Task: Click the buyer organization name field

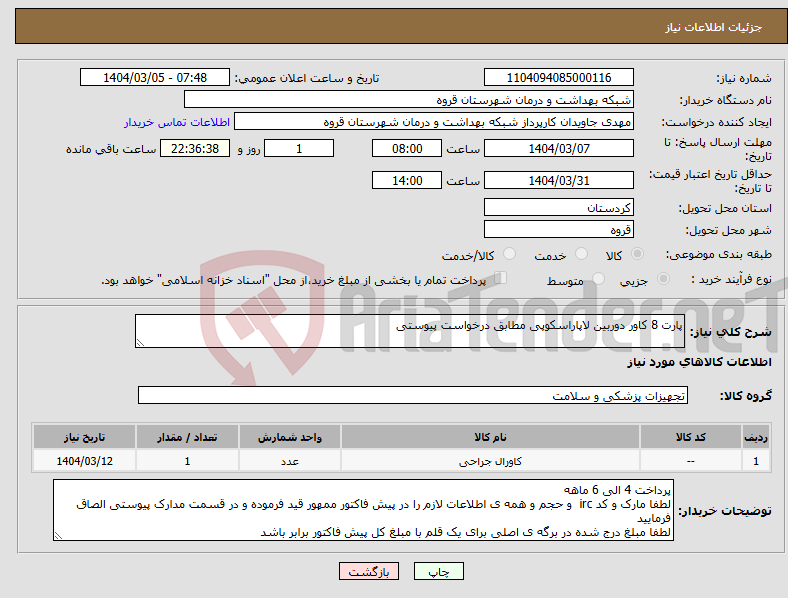Action: 409,99
